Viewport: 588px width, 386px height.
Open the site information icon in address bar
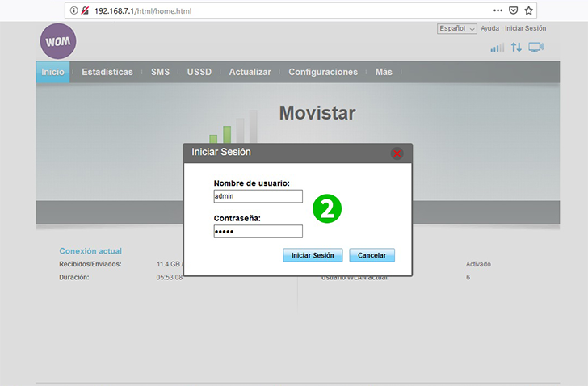[73, 10]
